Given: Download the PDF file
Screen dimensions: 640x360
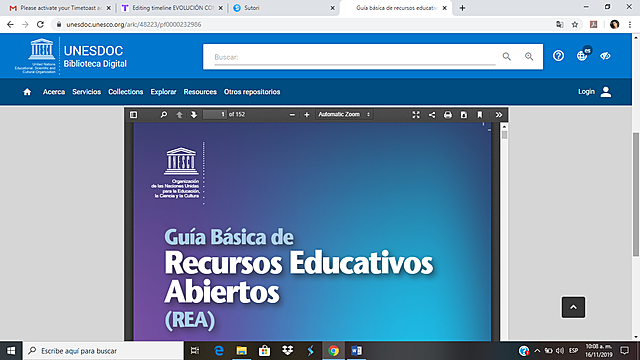Looking at the screenshot, I should pos(464,115).
